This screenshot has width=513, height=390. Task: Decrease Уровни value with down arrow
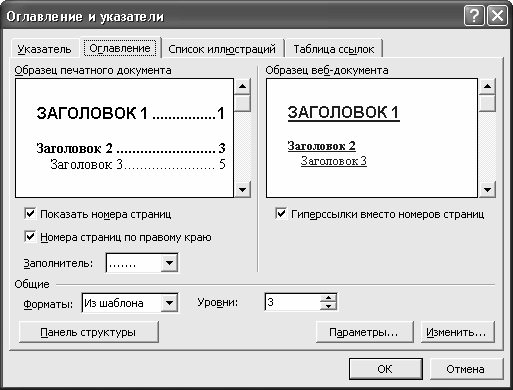(328, 306)
